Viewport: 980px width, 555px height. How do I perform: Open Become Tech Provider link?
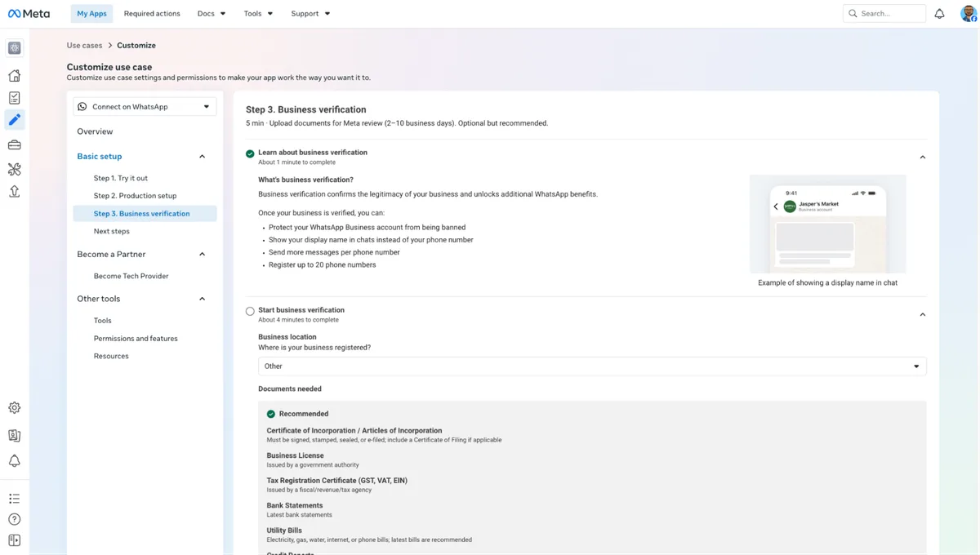pyautogui.click(x=131, y=276)
